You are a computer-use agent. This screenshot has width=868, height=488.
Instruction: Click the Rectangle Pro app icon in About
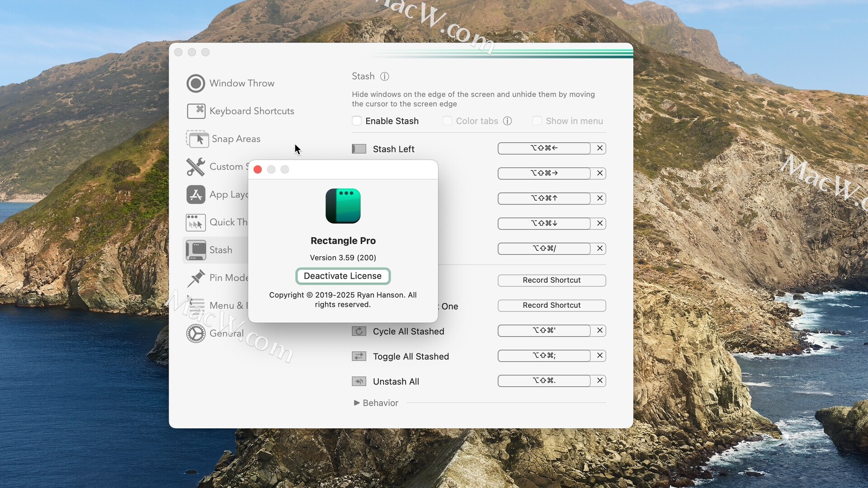point(343,206)
